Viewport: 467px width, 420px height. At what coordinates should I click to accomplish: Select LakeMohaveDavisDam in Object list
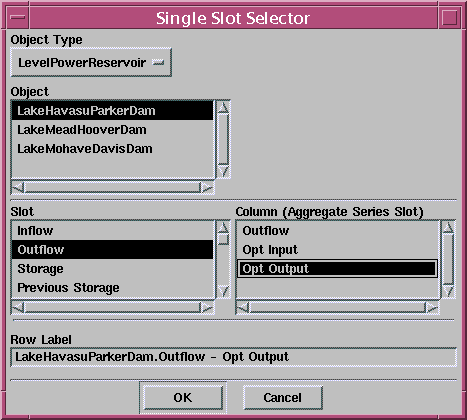click(112, 149)
